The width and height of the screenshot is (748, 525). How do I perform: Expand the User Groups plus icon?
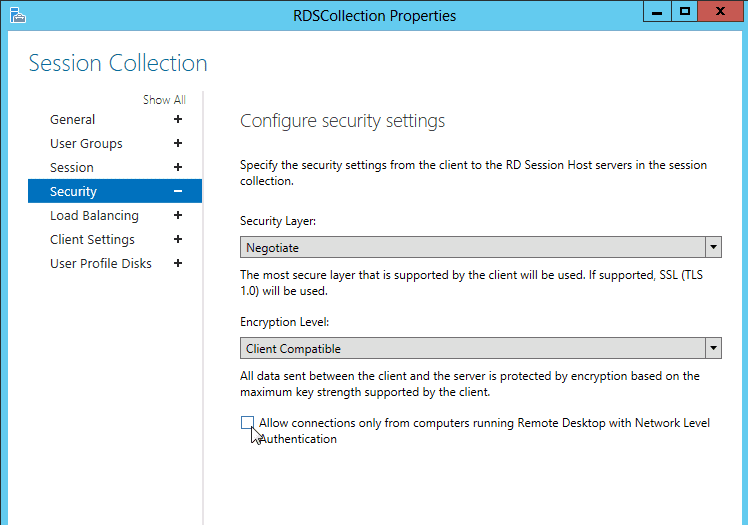coord(178,143)
